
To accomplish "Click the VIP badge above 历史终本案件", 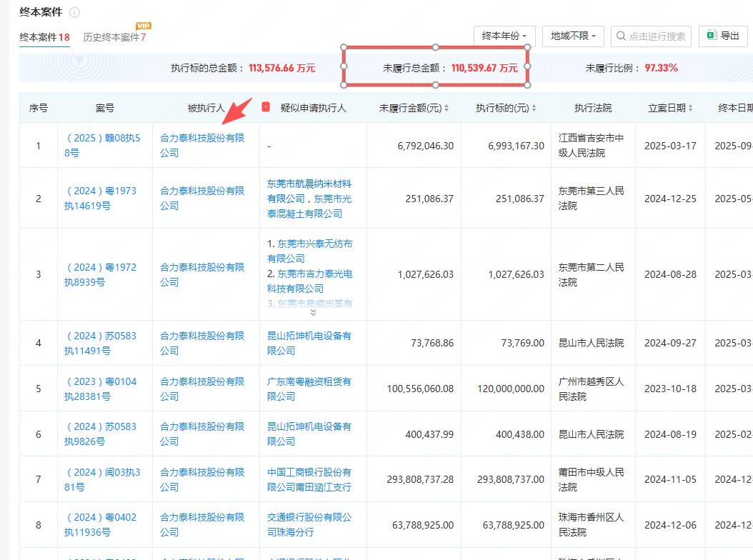I will 144,26.
